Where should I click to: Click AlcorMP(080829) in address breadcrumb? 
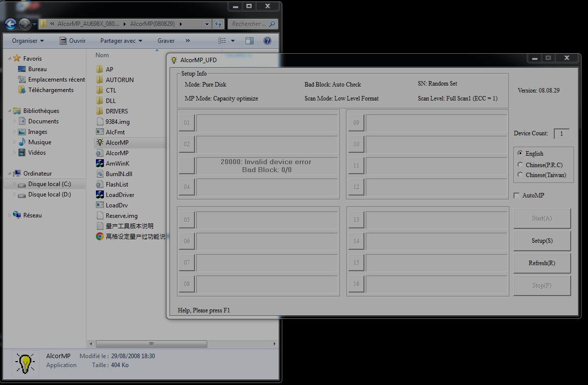click(152, 24)
